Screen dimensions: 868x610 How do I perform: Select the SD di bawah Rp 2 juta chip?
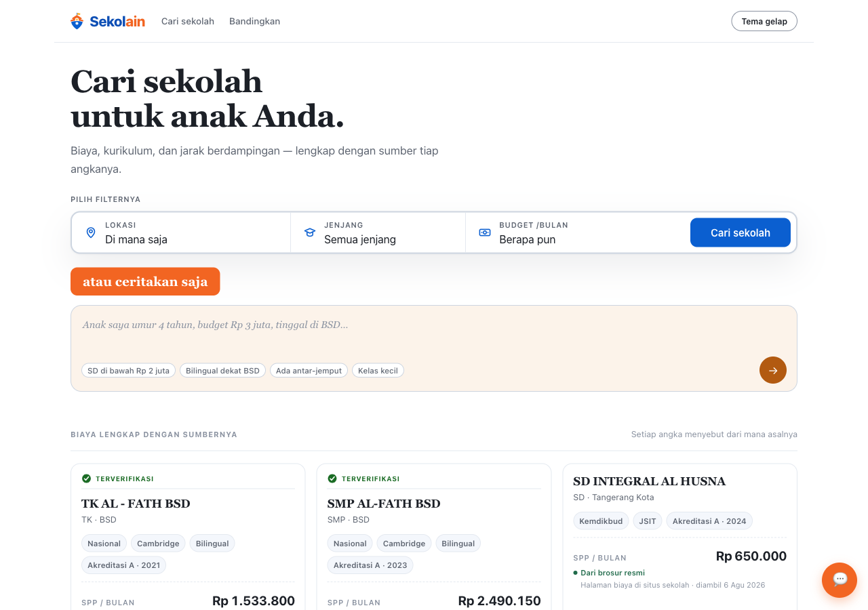coord(129,371)
